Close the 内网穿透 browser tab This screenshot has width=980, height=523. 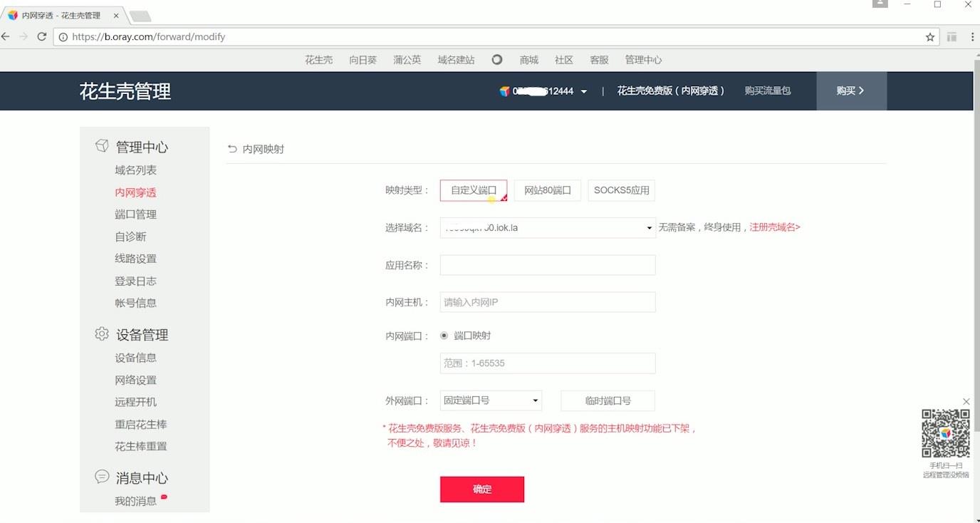pos(115,16)
